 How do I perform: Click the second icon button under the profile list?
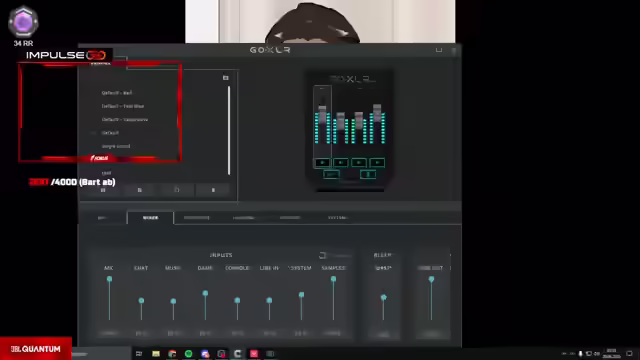tap(140, 190)
